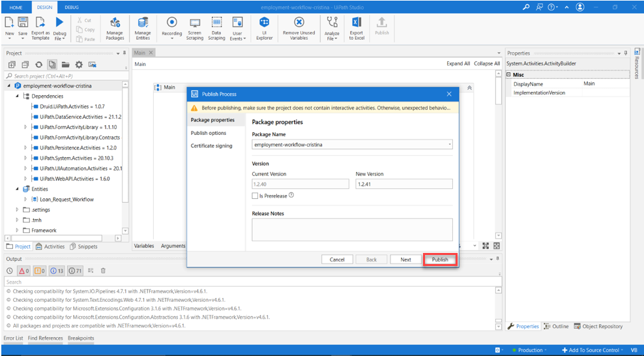Open the Production environment dropdown
Screen dimensions: 644x356
pyautogui.click(x=530, y=350)
